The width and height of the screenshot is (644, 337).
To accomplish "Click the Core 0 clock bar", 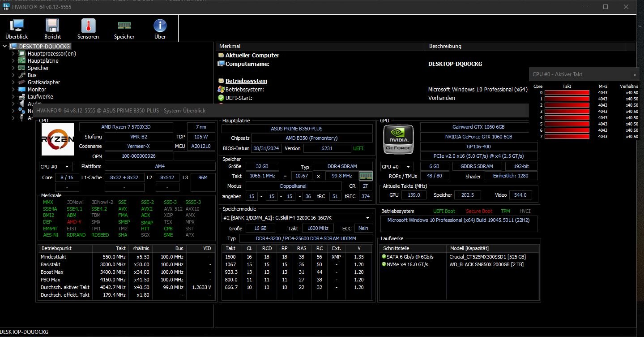I will click(x=567, y=93).
